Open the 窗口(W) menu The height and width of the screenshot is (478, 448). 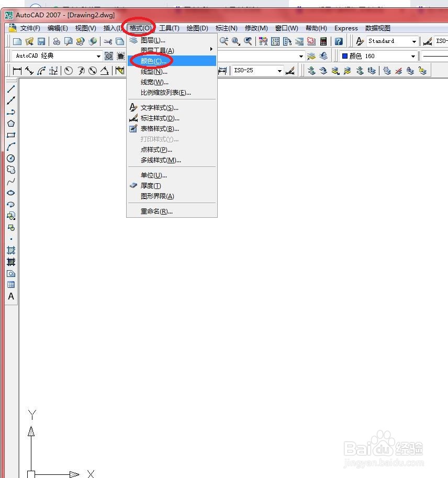coord(286,28)
